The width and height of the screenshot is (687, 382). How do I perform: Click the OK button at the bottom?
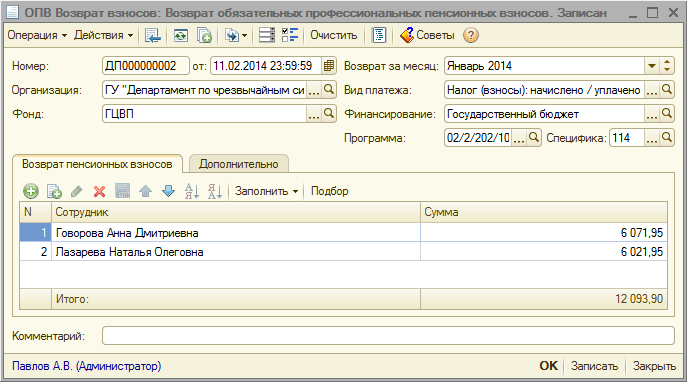[x=549, y=366]
